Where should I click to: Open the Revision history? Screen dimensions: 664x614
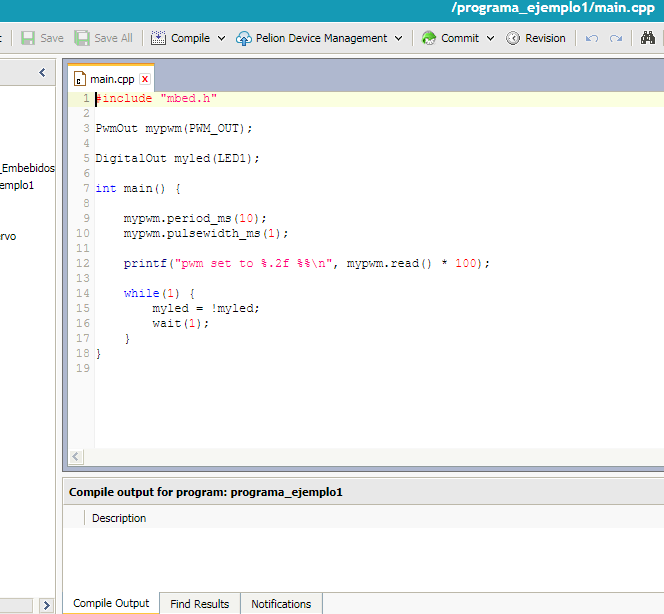(535, 38)
